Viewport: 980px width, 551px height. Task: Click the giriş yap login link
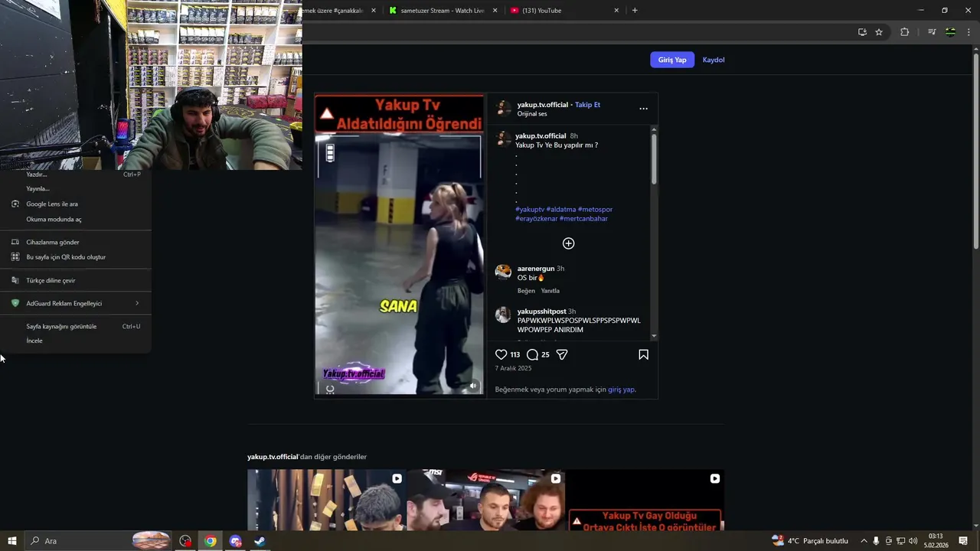point(621,390)
